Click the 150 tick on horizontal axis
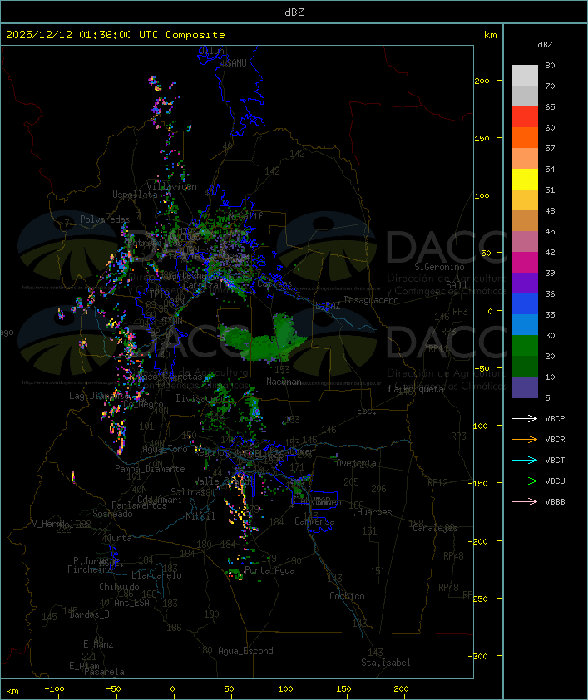Image resolution: width=588 pixels, height=700 pixels. pyautogui.click(x=343, y=689)
